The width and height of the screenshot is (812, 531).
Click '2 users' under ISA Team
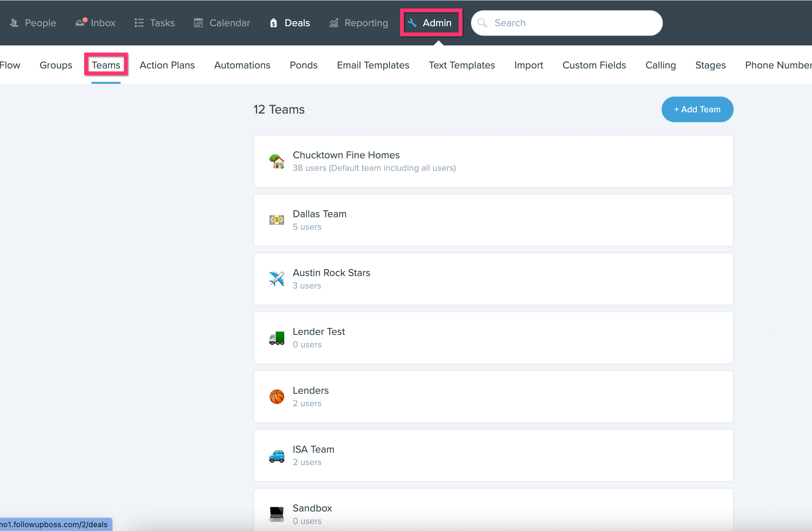pyautogui.click(x=307, y=463)
